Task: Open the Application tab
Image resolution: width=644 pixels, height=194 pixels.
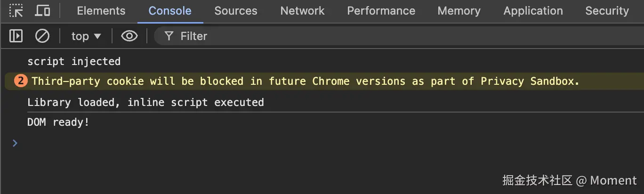Action: click(x=533, y=11)
